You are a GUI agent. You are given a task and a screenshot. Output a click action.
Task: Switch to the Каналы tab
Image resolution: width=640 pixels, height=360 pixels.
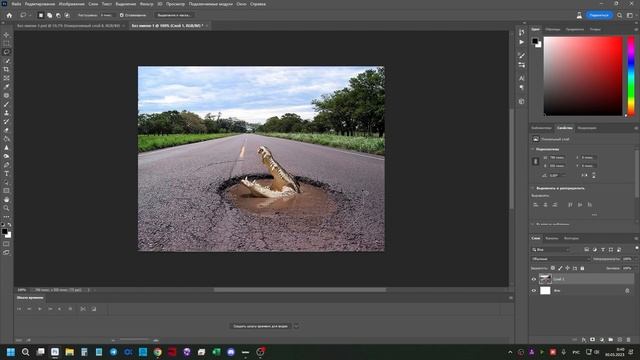tap(552, 238)
